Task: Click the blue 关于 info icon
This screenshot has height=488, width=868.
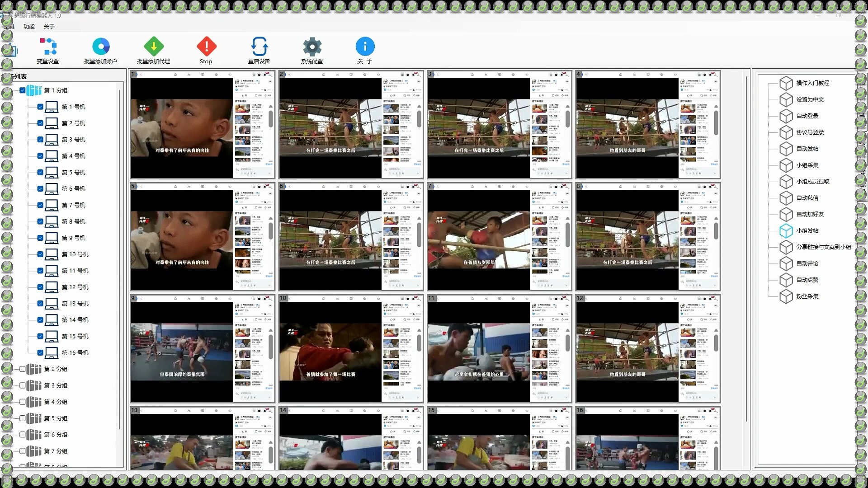Action: [x=365, y=47]
